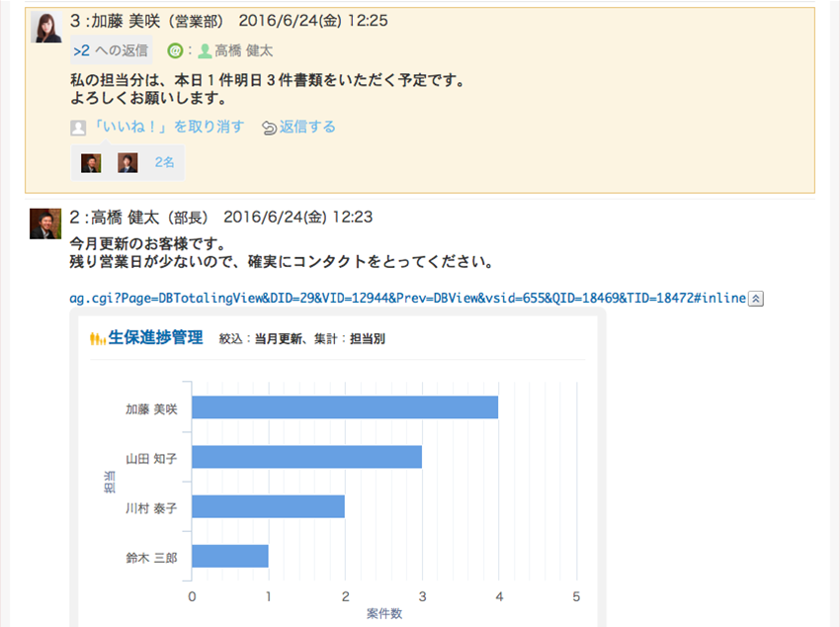Open the >2 への返信 reference link
Viewport: 840px width, 627px height.
coord(111,50)
